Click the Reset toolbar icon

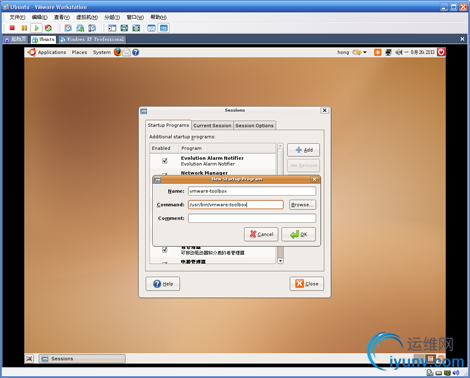click(x=48, y=28)
